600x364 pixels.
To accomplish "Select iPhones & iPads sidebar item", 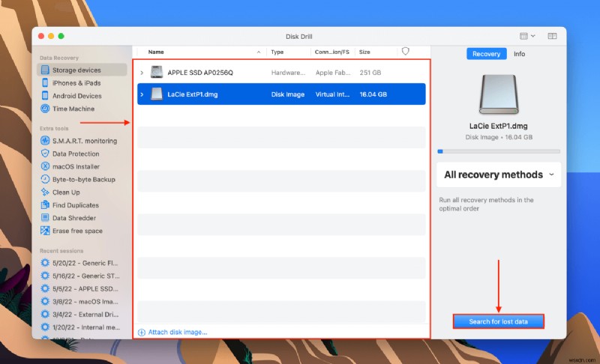I will coord(76,83).
